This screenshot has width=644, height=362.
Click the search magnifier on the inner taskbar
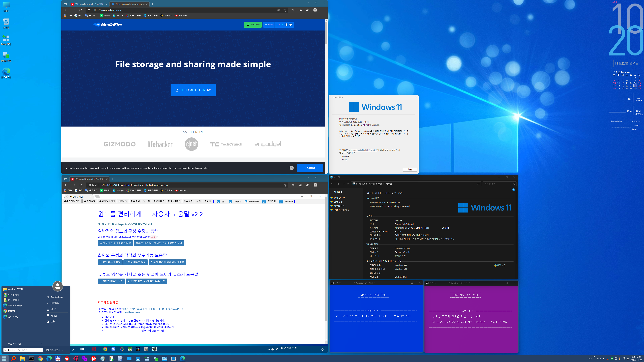tap(74, 349)
